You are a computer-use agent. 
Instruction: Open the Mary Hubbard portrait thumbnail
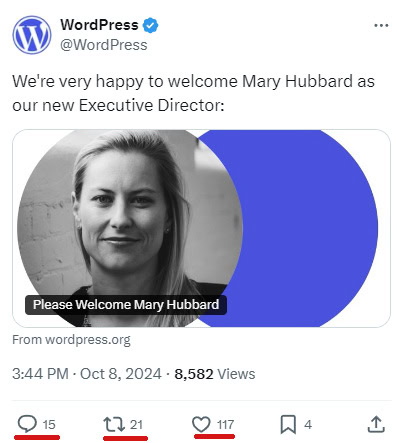[x=129, y=228]
